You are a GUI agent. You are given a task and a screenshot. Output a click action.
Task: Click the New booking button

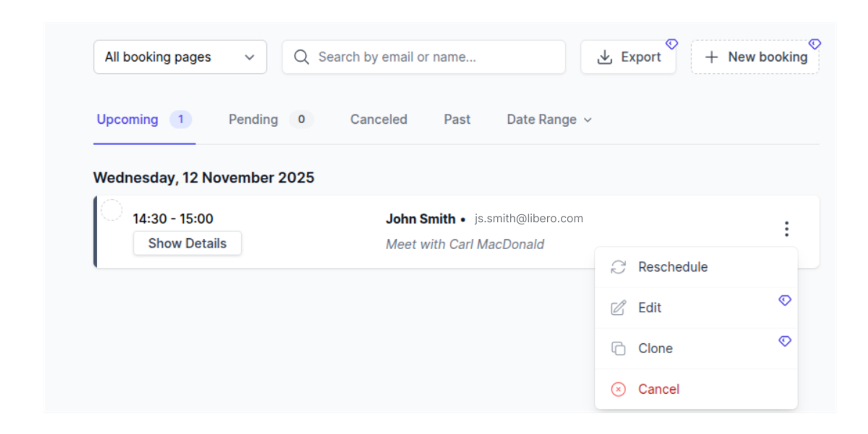click(755, 56)
